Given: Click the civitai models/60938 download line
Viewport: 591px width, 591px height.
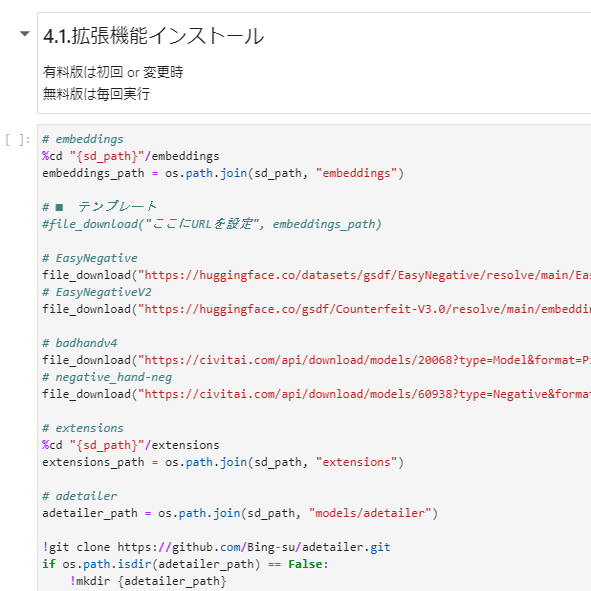Looking at the screenshot, I should pos(316,394).
